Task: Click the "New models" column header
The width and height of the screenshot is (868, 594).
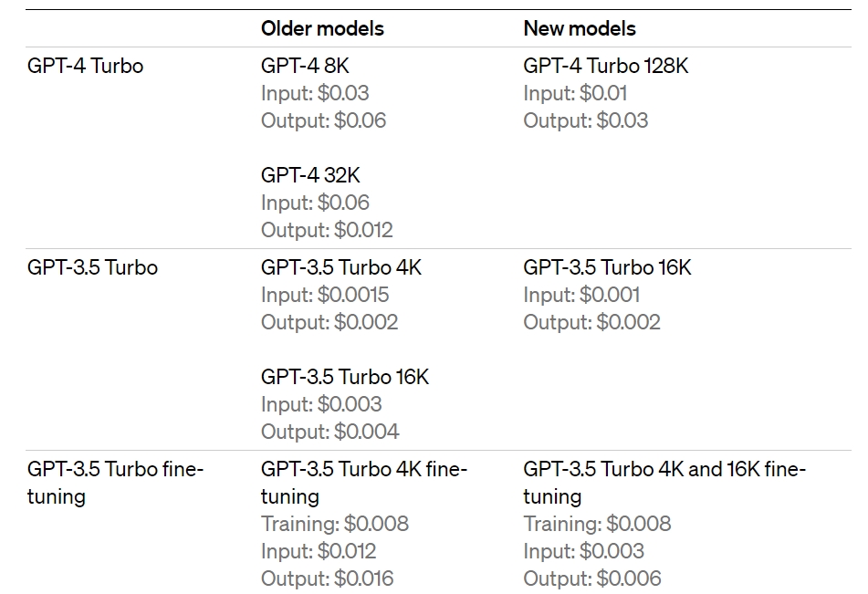Action: coord(580,28)
